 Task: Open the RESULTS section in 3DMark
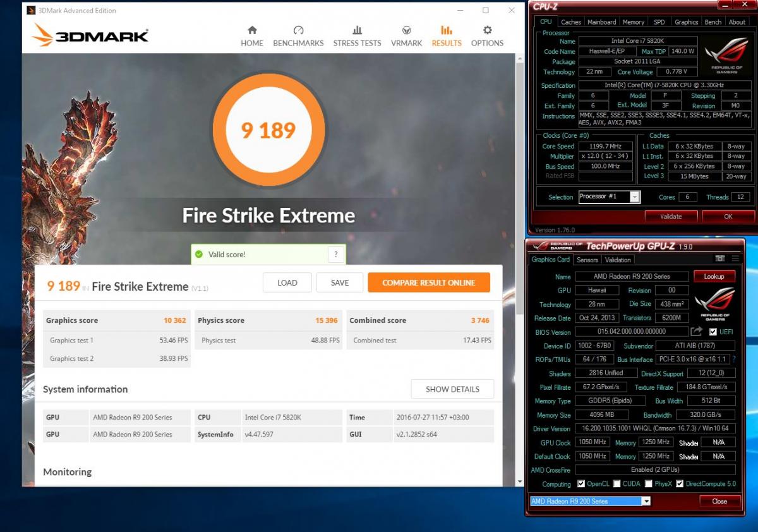tap(447, 36)
